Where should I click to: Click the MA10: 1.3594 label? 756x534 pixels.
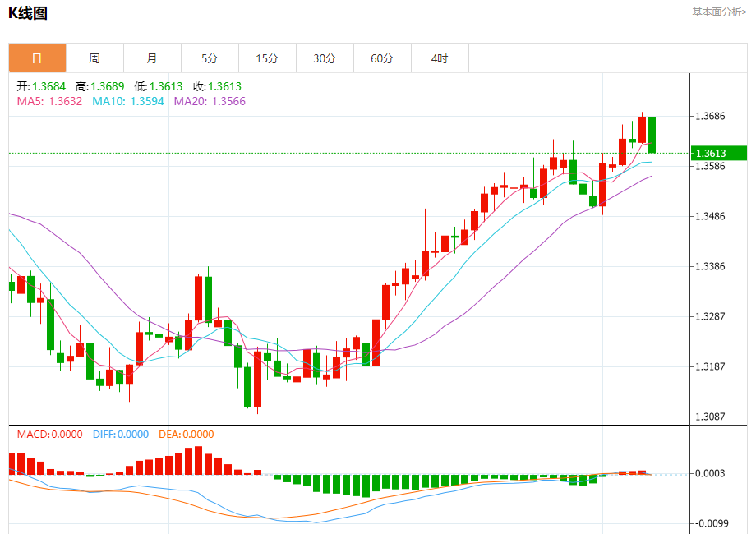[128, 101]
